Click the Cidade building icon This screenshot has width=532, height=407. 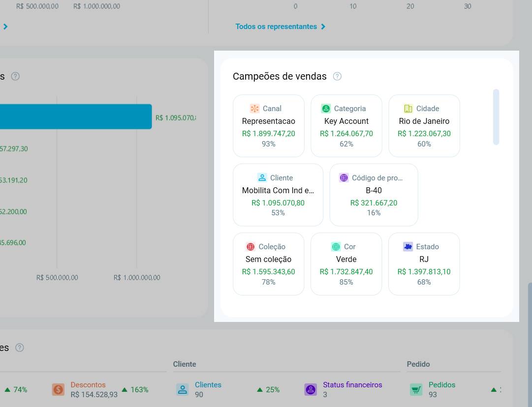point(408,109)
